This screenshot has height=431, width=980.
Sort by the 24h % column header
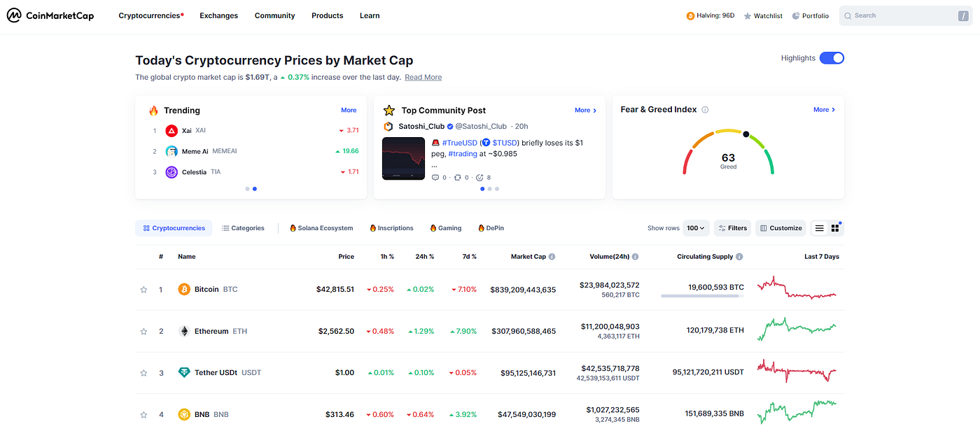click(424, 257)
